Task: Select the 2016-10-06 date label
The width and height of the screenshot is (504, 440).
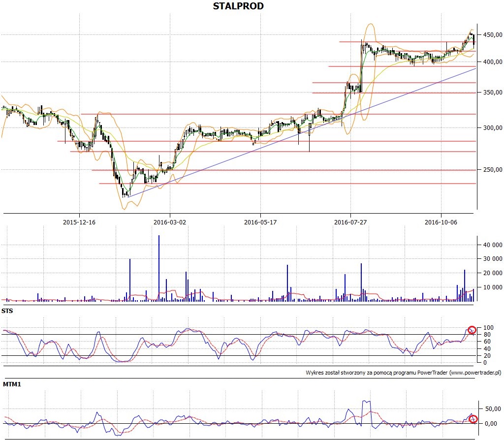Action: [441, 222]
